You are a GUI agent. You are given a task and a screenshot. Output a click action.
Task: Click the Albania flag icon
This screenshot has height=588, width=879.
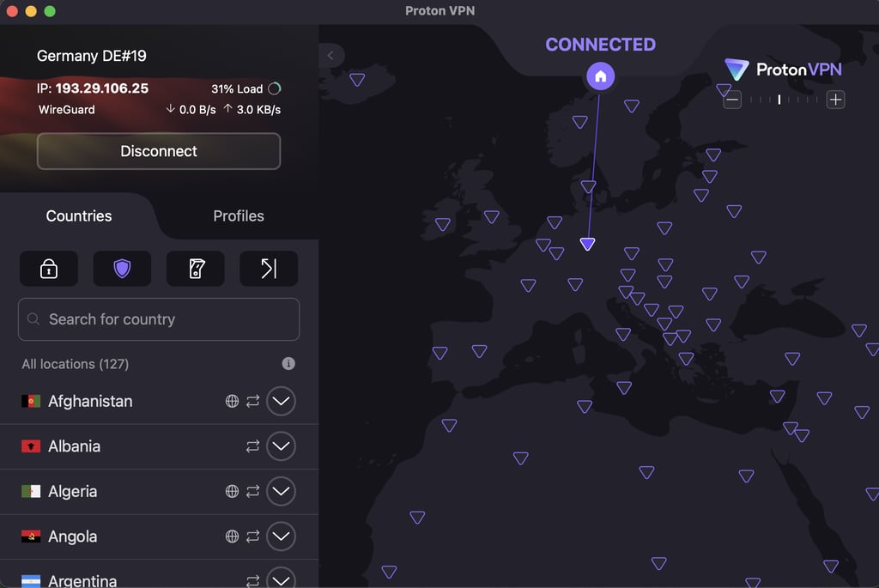pyautogui.click(x=31, y=446)
